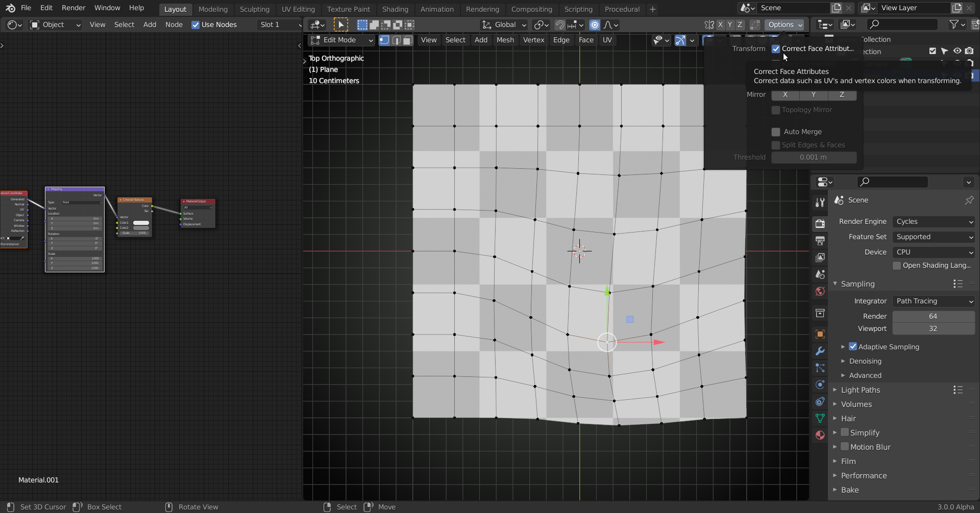
Task: Switch to the Shading workspace tab
Action: (x=395, y=9)
